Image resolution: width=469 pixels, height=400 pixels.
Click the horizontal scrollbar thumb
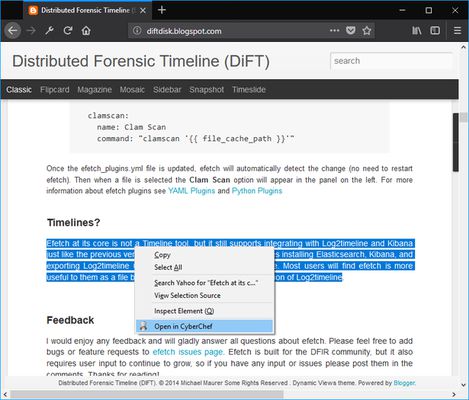pyautogui.click(x=146, y=395)
